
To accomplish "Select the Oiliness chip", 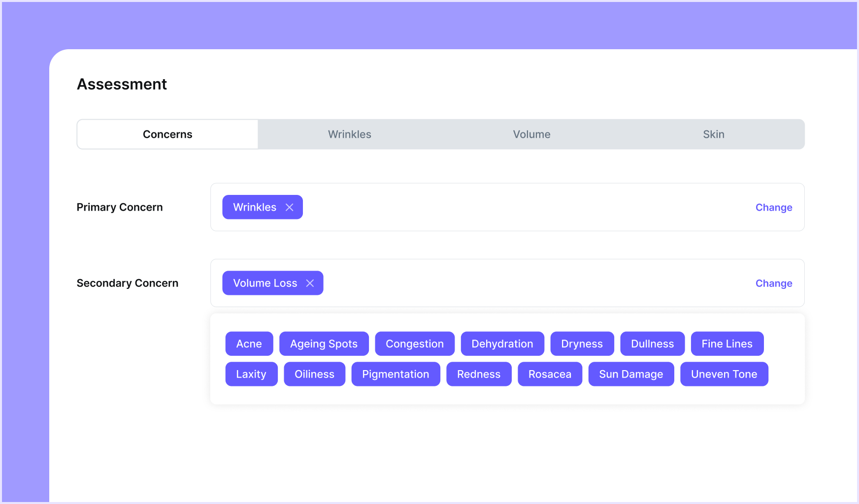I will coord(315,374).
